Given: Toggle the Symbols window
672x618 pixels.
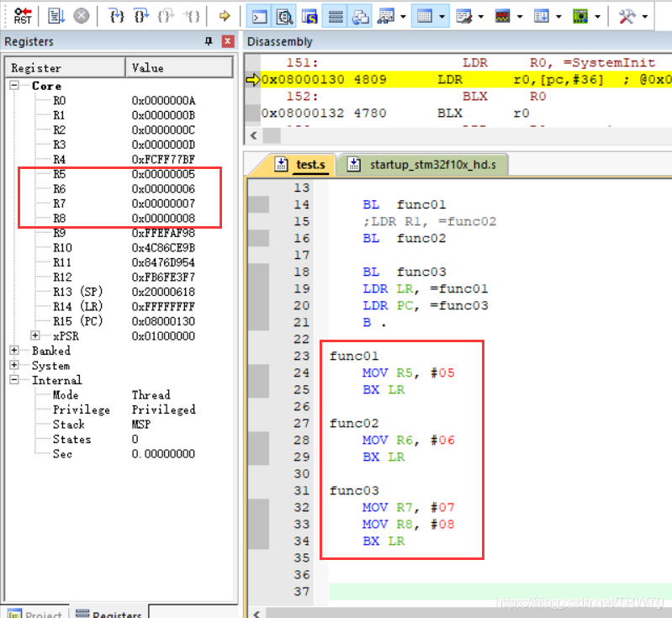Looking at the screenshot, I should (x=310, y=16).
